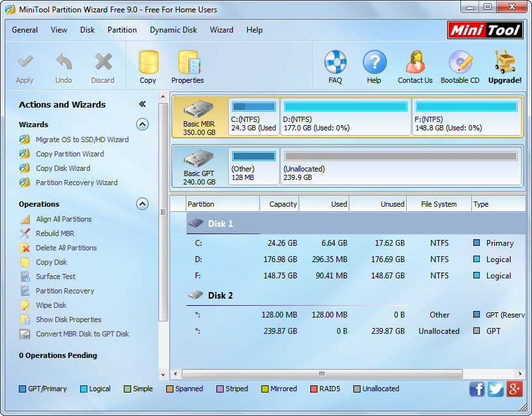
Task: Click the Partition Recovery operation icon
Action: [x=25, y=291]
